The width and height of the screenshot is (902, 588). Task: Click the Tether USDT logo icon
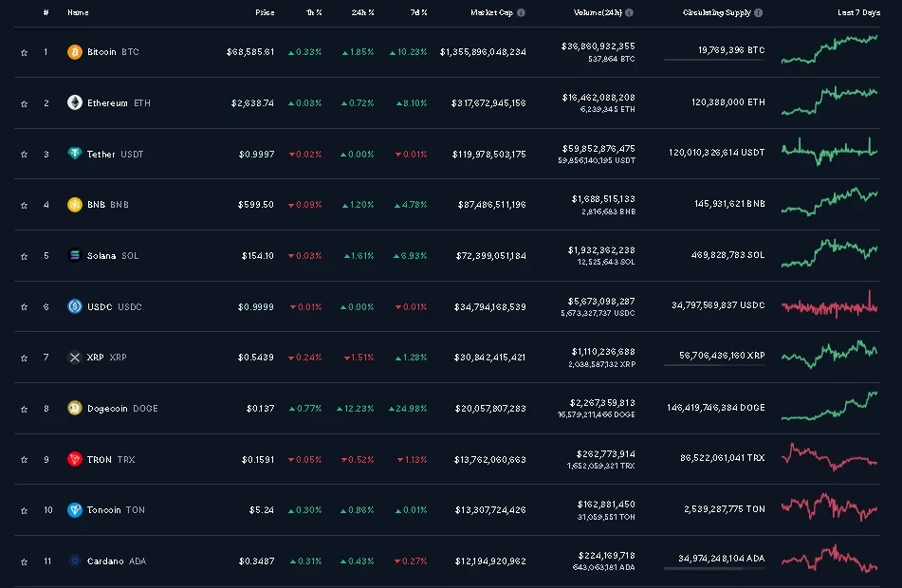tap(75, 154)
